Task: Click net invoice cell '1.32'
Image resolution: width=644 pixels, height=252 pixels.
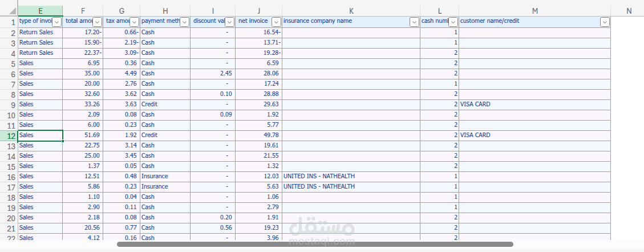Action: coord(259,166)
